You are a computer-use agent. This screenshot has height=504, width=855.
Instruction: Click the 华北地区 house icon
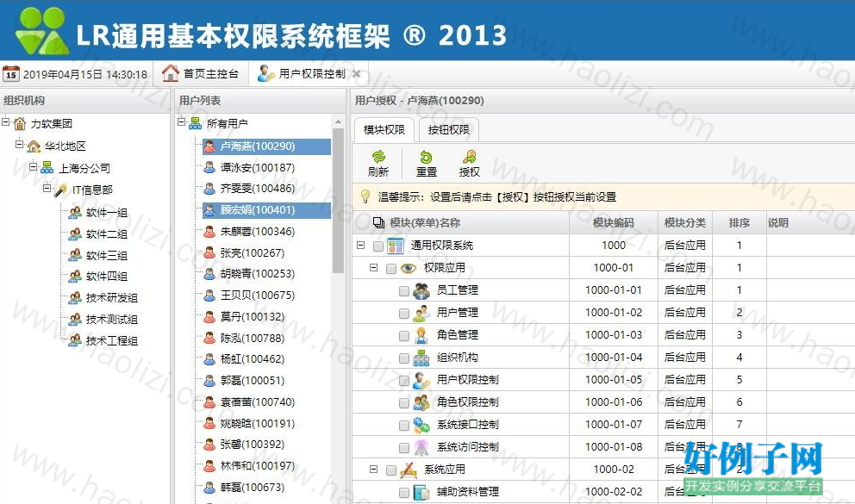(x=34, y=146)
